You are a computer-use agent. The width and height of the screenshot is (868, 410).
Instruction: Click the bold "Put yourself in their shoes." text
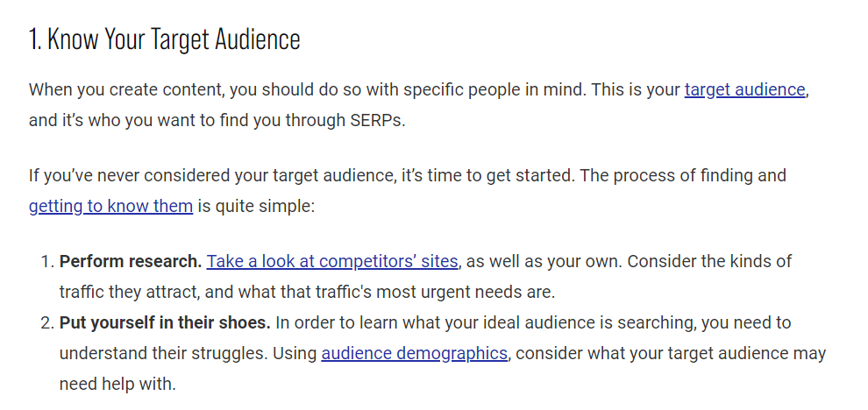coord(165,323)
